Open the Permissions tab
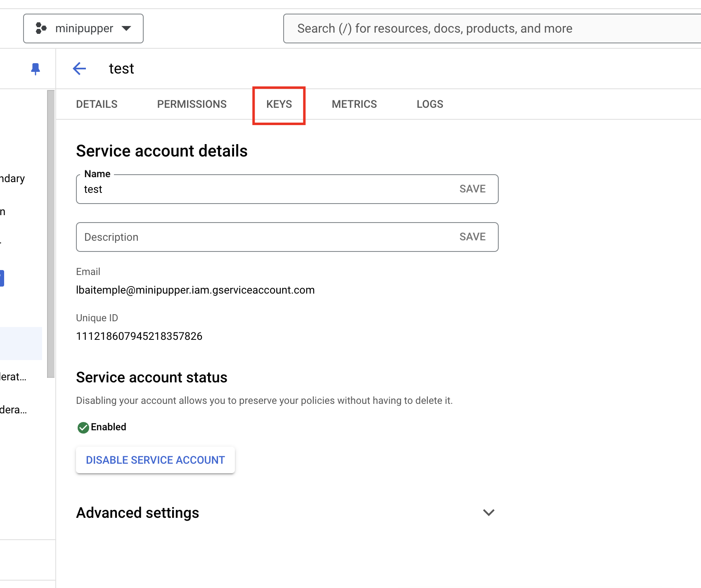Viewport: 701px width, 588px height. [192, 104]
